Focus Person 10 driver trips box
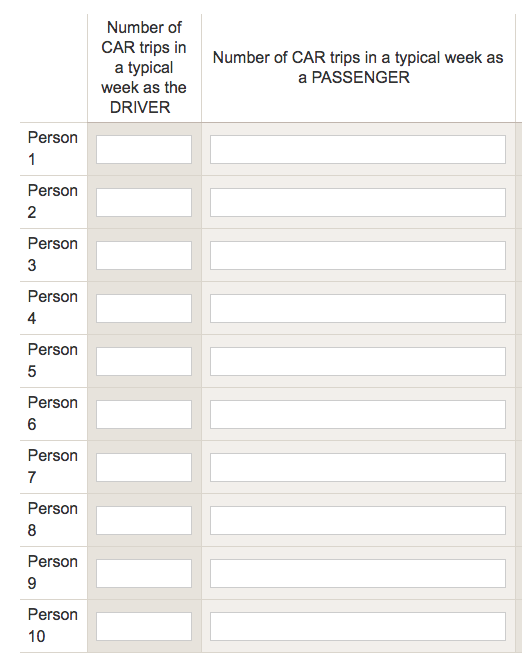 [x=144, y=627]
